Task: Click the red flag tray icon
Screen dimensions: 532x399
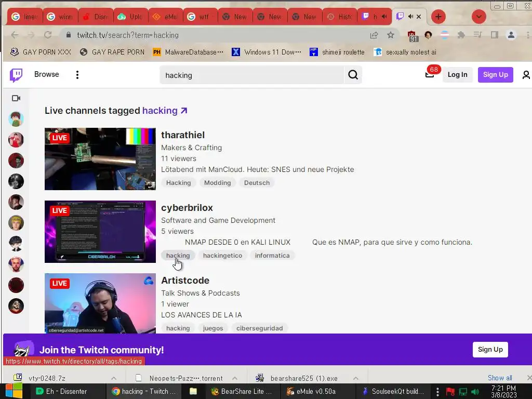Action: pos(450,392)
